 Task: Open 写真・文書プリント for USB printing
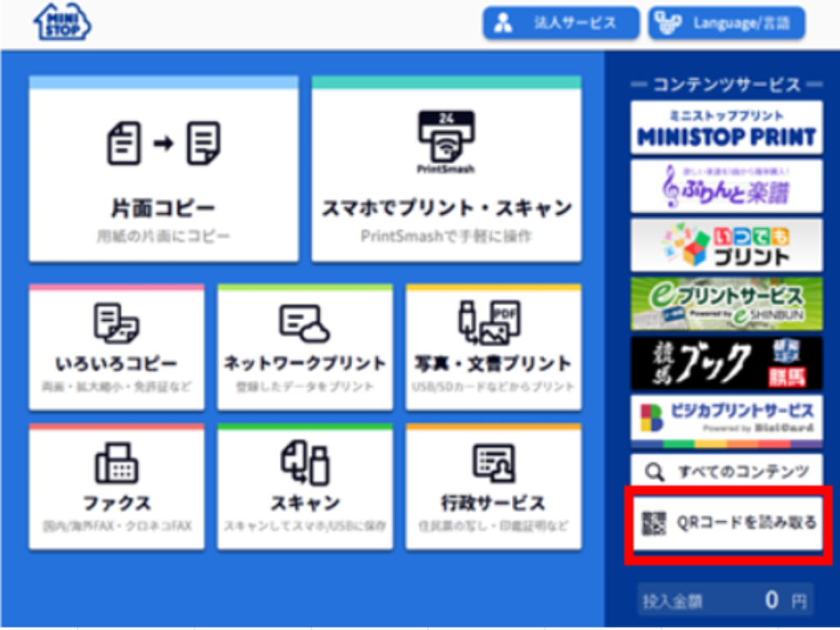494,348
